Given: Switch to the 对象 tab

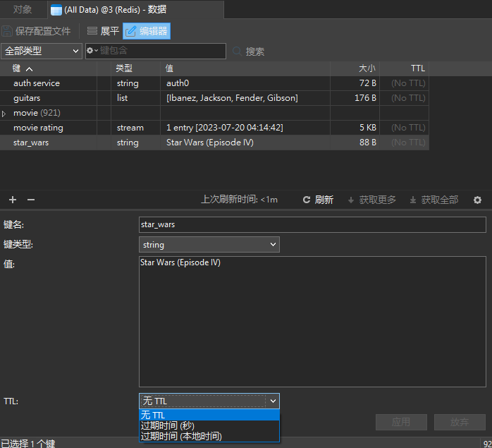Looking at the screenshot, I should pyautogui.click(x=23, y=9).
